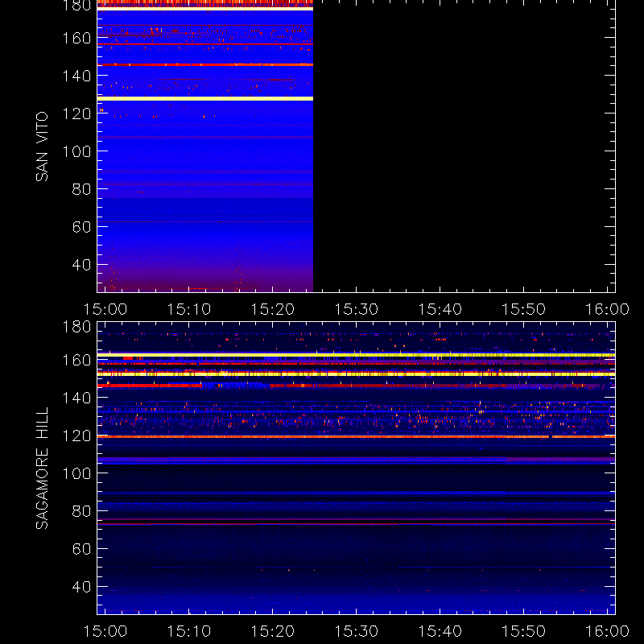Pick the 40 tick label on Sagamore Hill axis

pyautogui.click(x=81, y=587)
